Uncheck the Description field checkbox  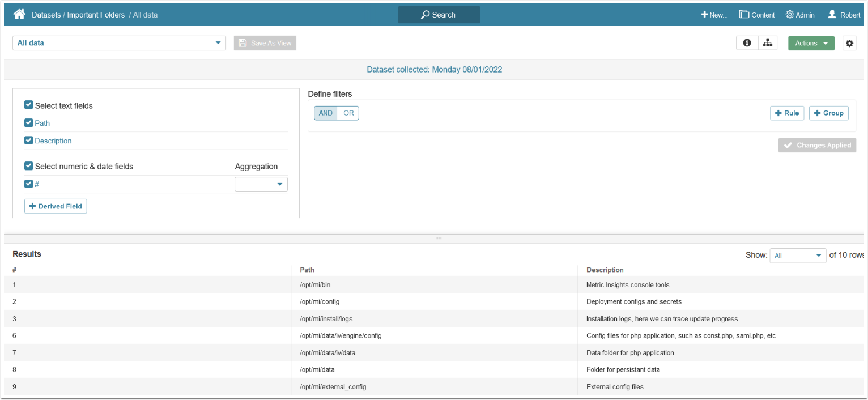(x=29, y=141)
